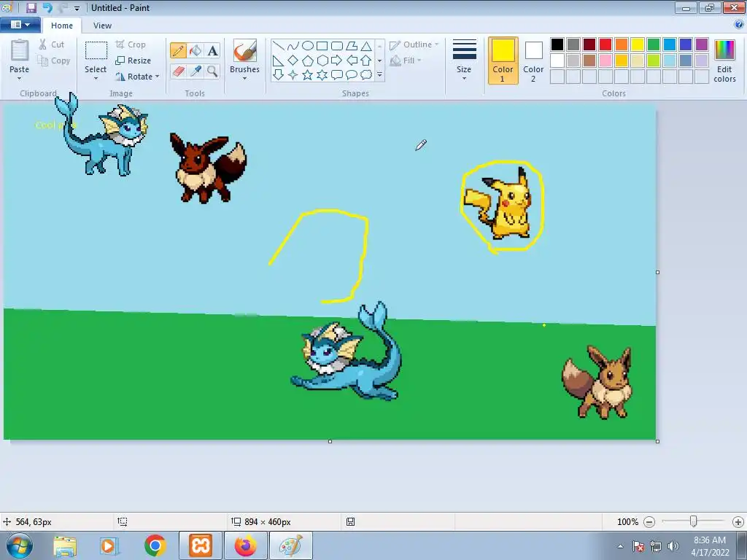Screen dimensions: 747x560
Task: Choose the Rounded rectangle shape
Action: pyautogui.click(x=337, y=46)
